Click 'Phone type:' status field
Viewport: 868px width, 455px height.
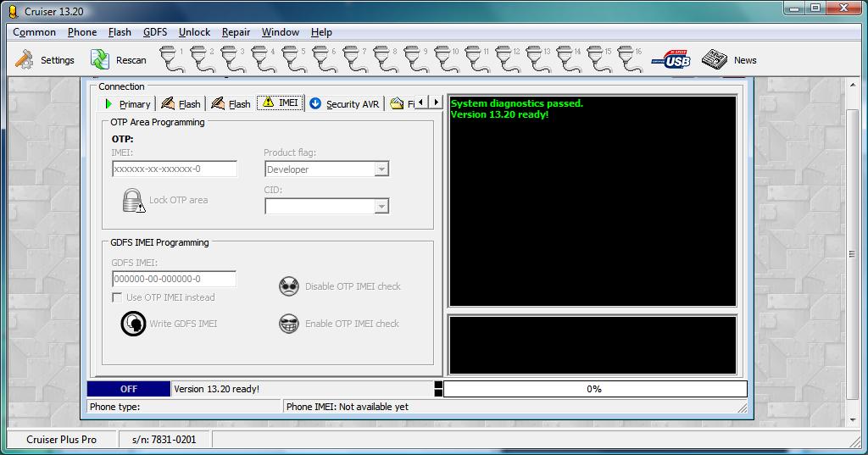coord(184,407)
